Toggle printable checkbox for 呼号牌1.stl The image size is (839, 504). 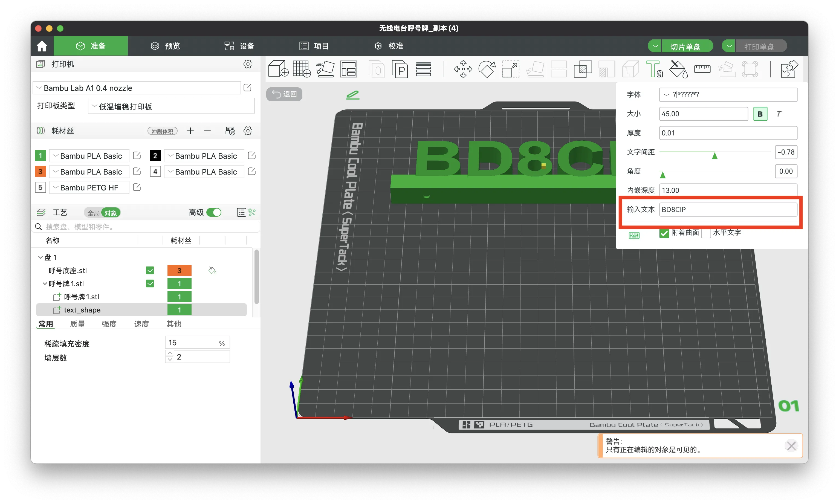tap(150, 283)
